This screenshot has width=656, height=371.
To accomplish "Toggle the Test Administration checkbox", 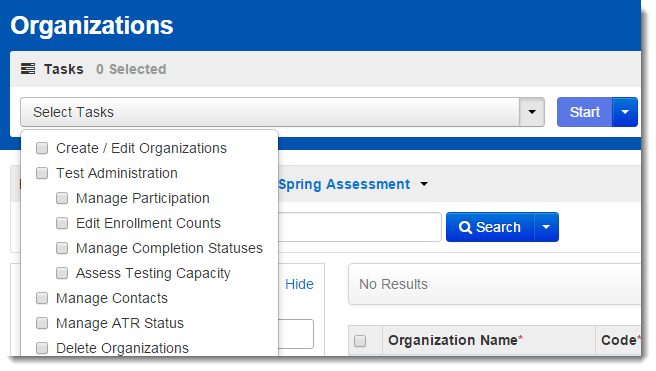I will [x=42, y=173].
